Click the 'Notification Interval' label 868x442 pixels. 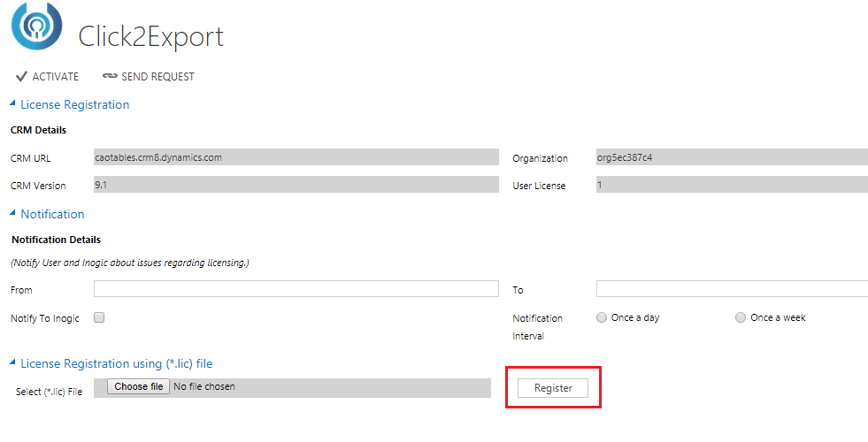537,327
